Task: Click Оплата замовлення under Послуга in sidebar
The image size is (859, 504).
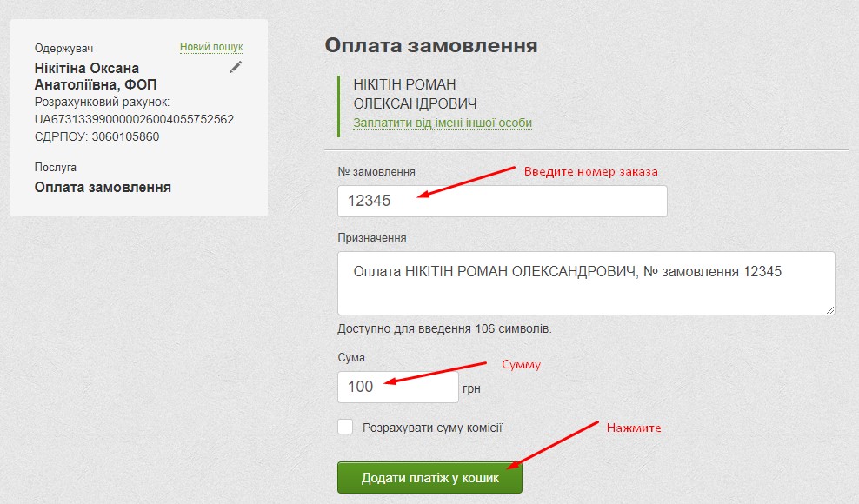Action: coord(103,188)
